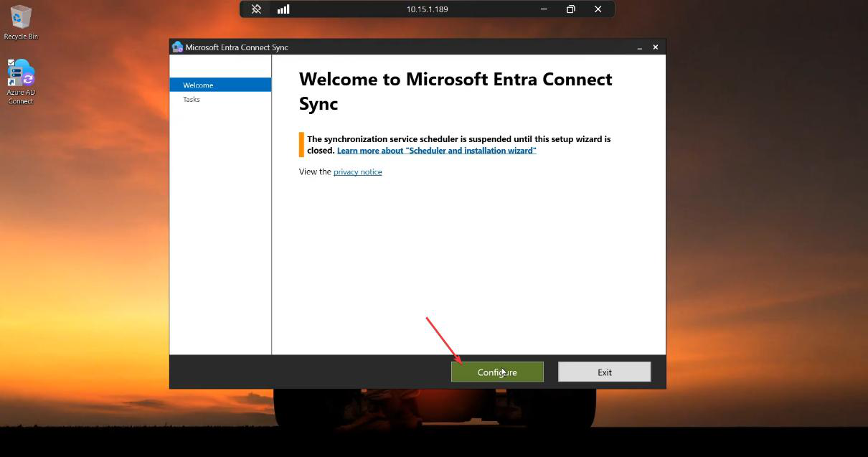
Task: Select the Azure AD Connect desktop shortcut
Action: (21, 82)
